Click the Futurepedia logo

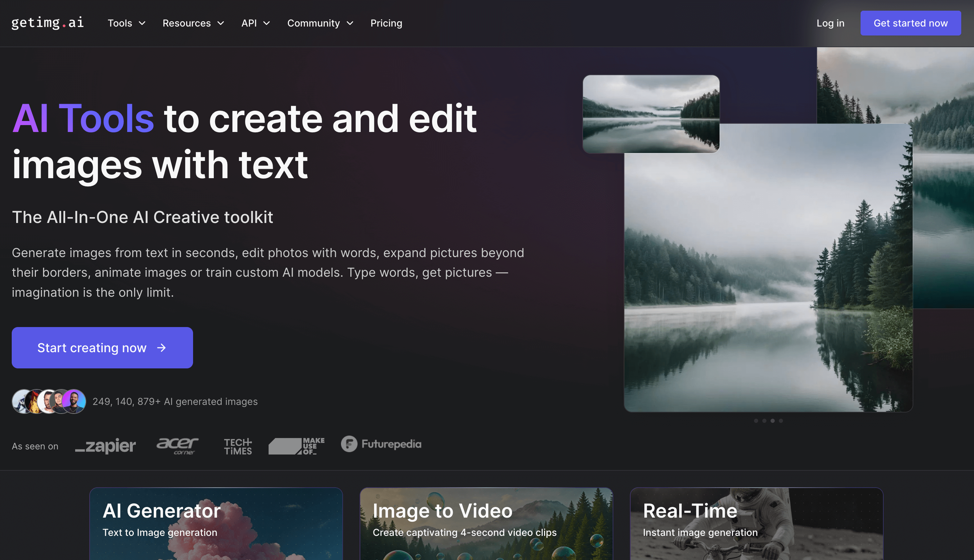(380, 444)
